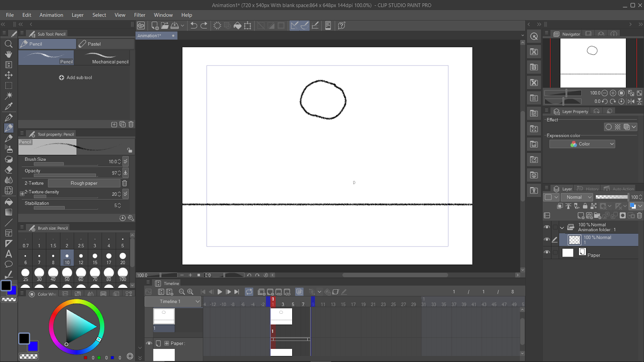Click the main color swatch in Color Wheel panel

click(x=24, y=339)
